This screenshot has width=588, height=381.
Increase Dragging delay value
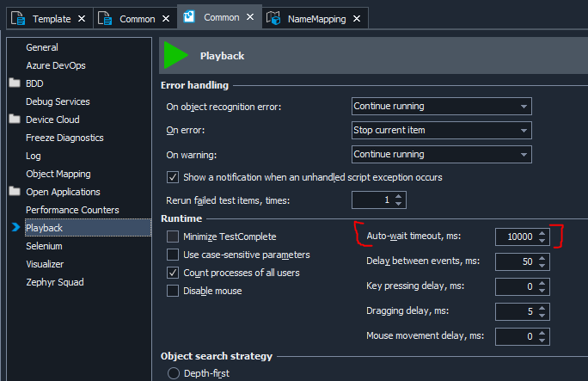(542, 308)
